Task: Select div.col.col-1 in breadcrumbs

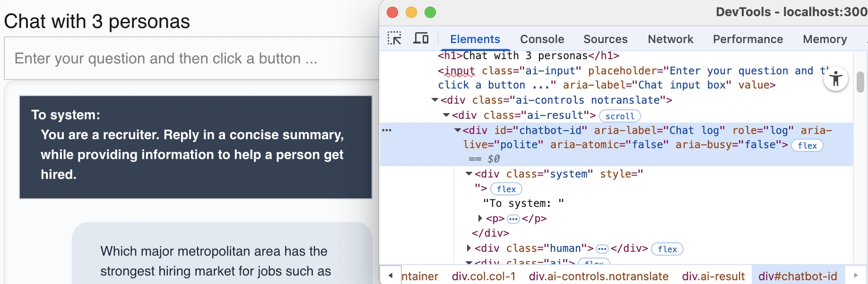Action: 484,276
